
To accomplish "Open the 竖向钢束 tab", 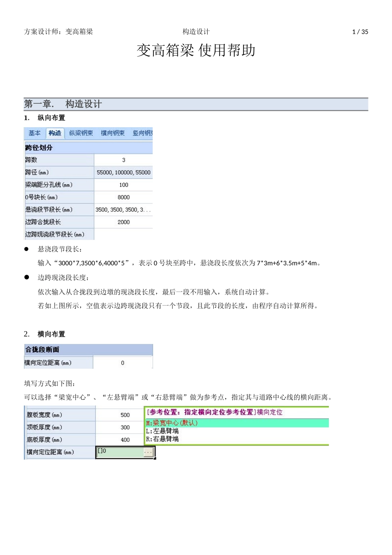I will [143, 133].
